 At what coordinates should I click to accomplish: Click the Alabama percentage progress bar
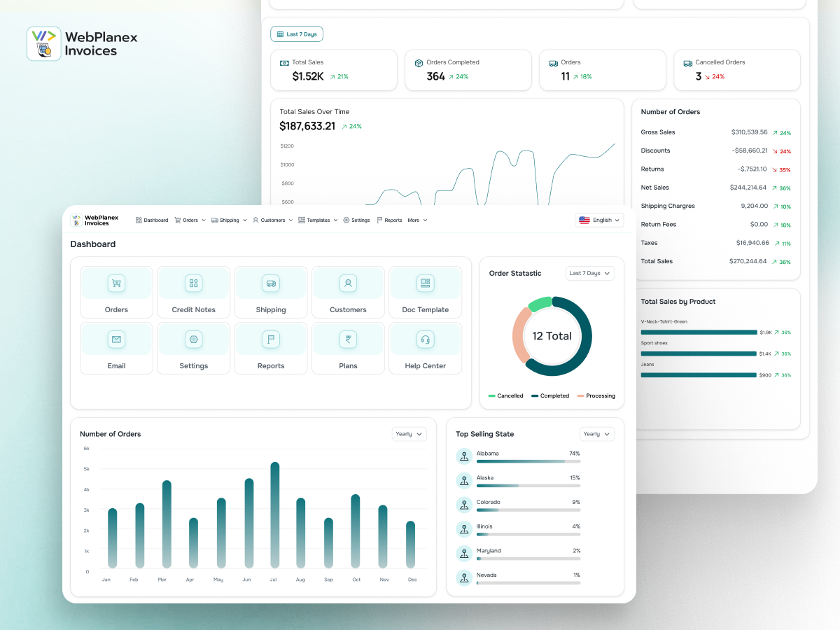tap(528, 461)
